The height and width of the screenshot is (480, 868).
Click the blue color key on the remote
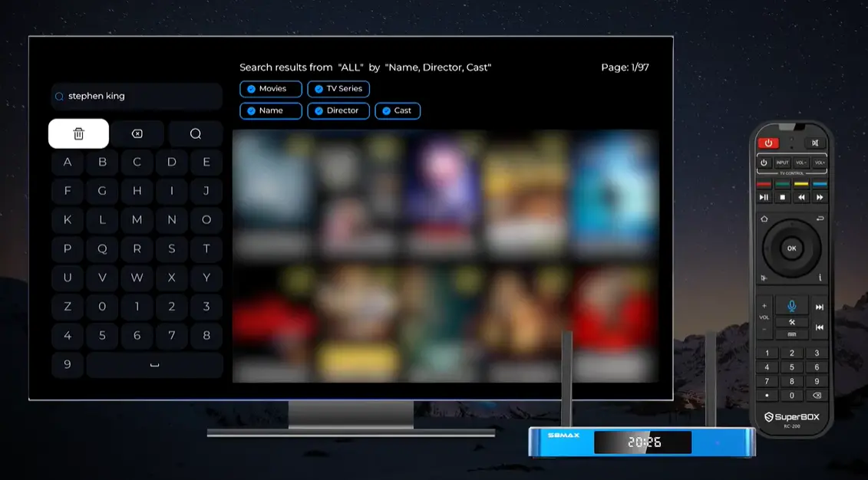[x=820, y=184]
